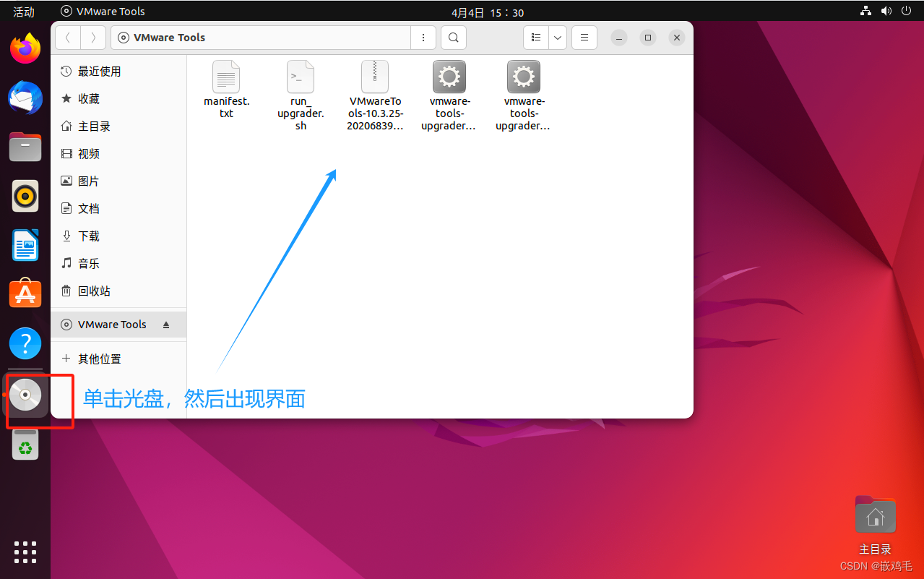Launch Thunderbird mail from the dock
The image size is (924, 579).
point(25,98)
